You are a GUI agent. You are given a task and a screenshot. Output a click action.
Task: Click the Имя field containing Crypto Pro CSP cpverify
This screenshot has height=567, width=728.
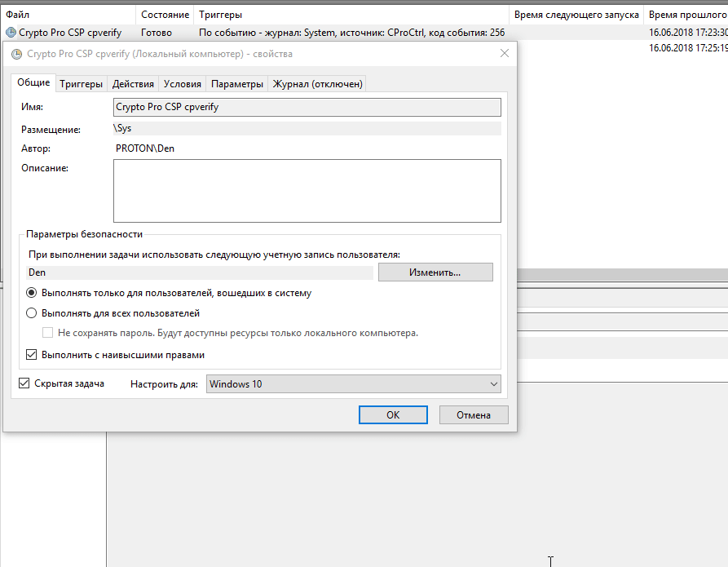pyautogui.click(x=307, y=107)
